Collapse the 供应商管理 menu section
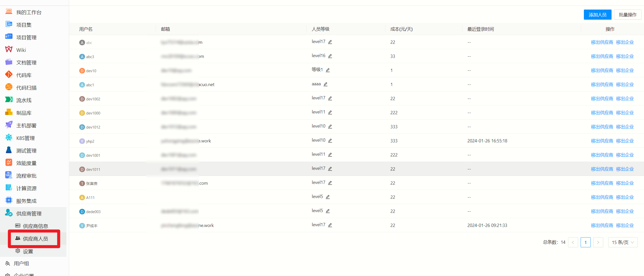The height and width of the screenshot is (276, 644). (x=29, y=214)
